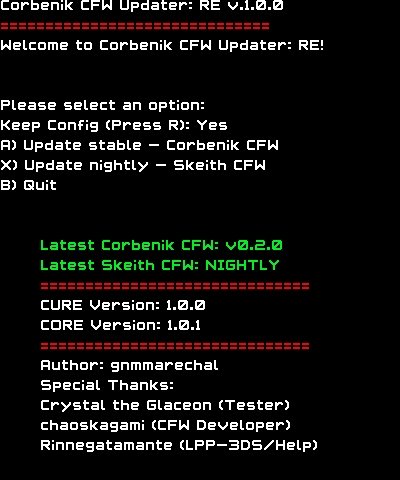This screenshot has height=480, width=400.
Task: Click the A) key label for stable update
Action: tap(9, 146)
